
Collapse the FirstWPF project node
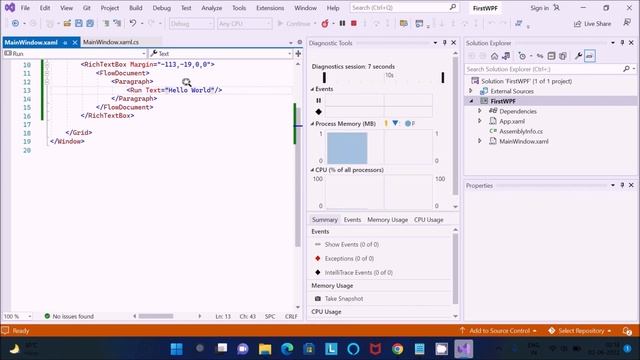[471, 101]
